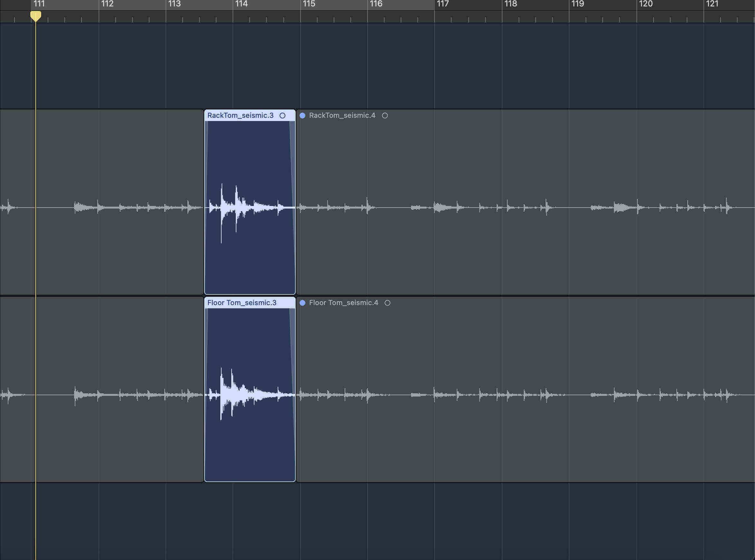Click bar 113 in the ruler

[x=174, y=4]
